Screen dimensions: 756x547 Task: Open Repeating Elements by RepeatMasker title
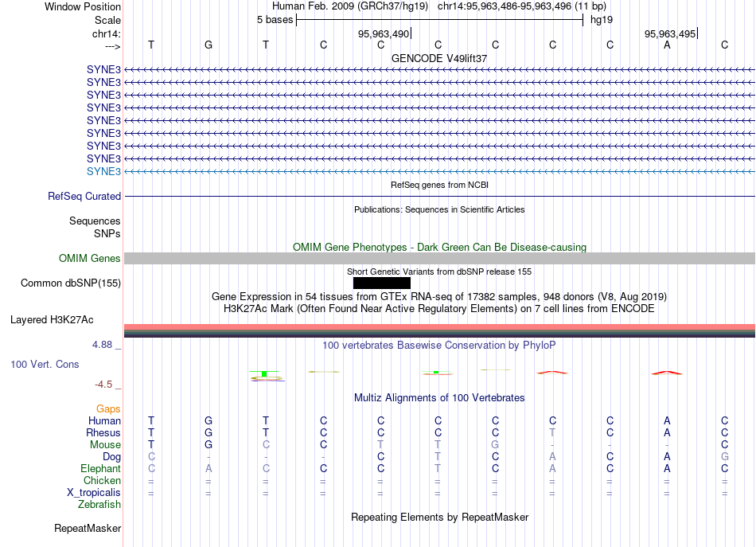pyautogui.click(x=439, y=517)
